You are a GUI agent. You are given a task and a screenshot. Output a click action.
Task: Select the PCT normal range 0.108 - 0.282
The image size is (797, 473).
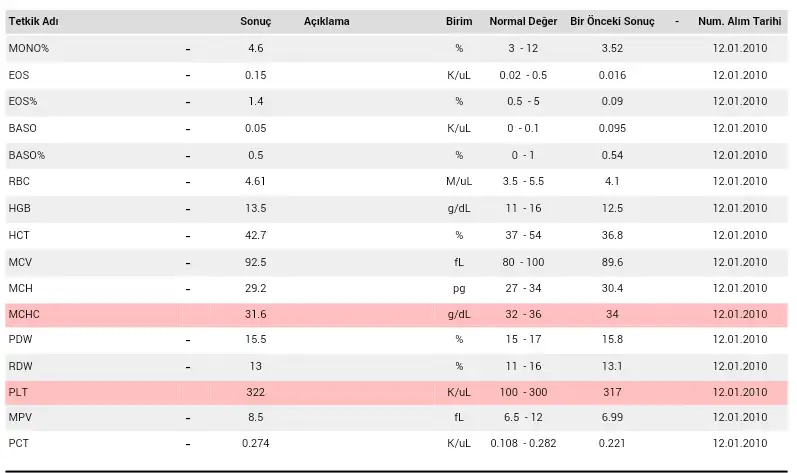pyautogui.click(x=523, y=443)
